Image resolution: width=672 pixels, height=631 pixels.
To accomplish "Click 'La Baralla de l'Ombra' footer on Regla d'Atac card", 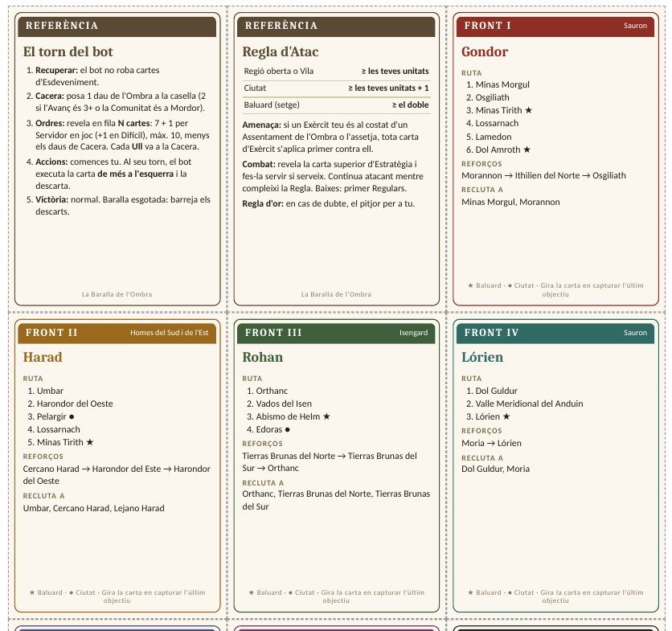I will 336,294.
